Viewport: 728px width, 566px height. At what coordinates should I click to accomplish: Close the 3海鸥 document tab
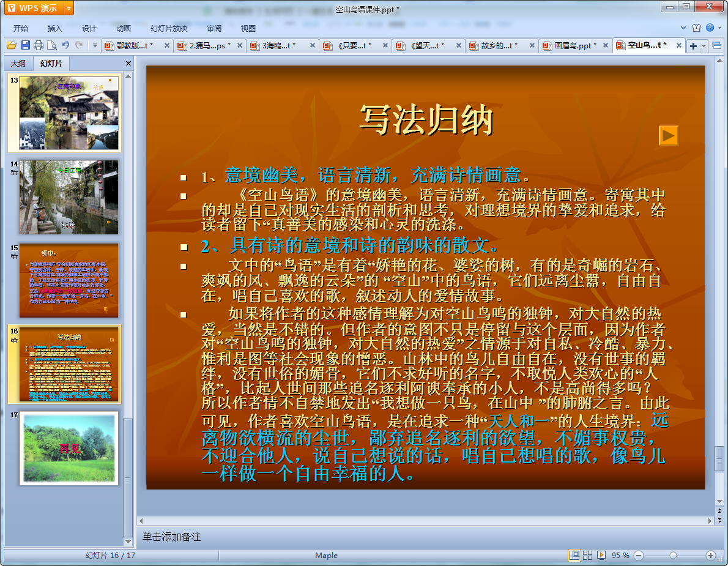tap(313, 45)
